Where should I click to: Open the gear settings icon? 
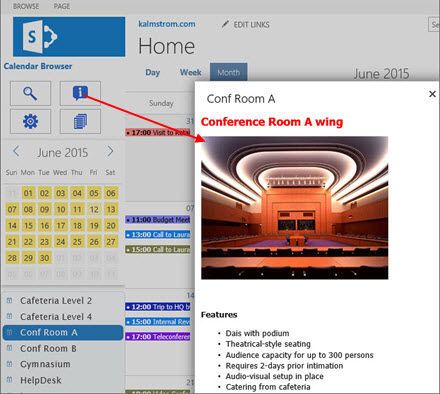30,121
